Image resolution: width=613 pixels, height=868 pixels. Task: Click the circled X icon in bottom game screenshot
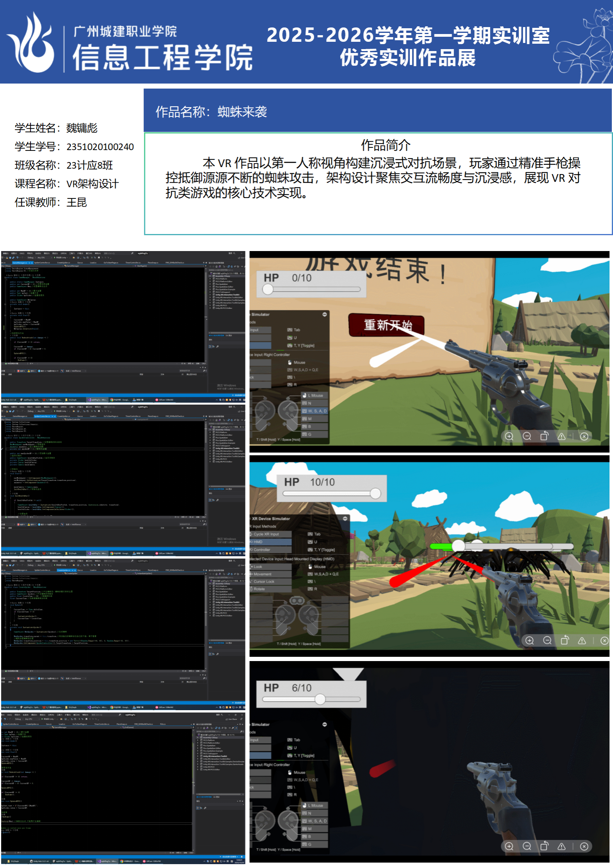click(584, 846)
